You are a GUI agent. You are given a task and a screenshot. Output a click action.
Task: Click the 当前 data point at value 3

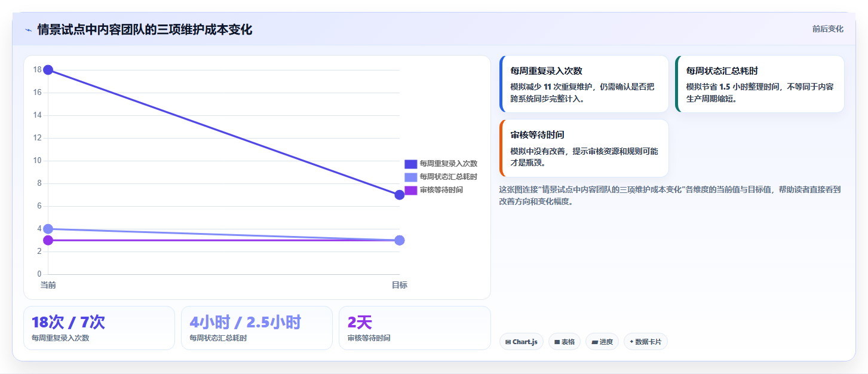coord(48,240)
